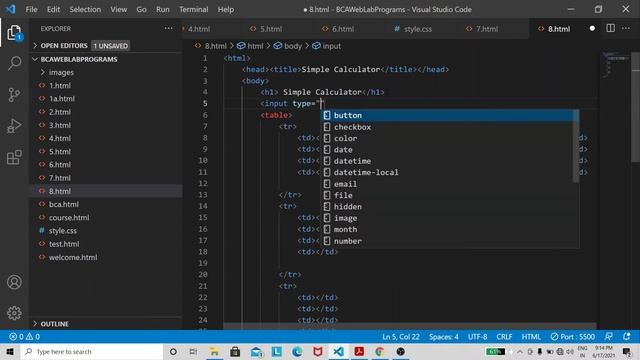
Task: Click the body breadcrumb item
Action: pyautogui.click(x=288, y=46)
